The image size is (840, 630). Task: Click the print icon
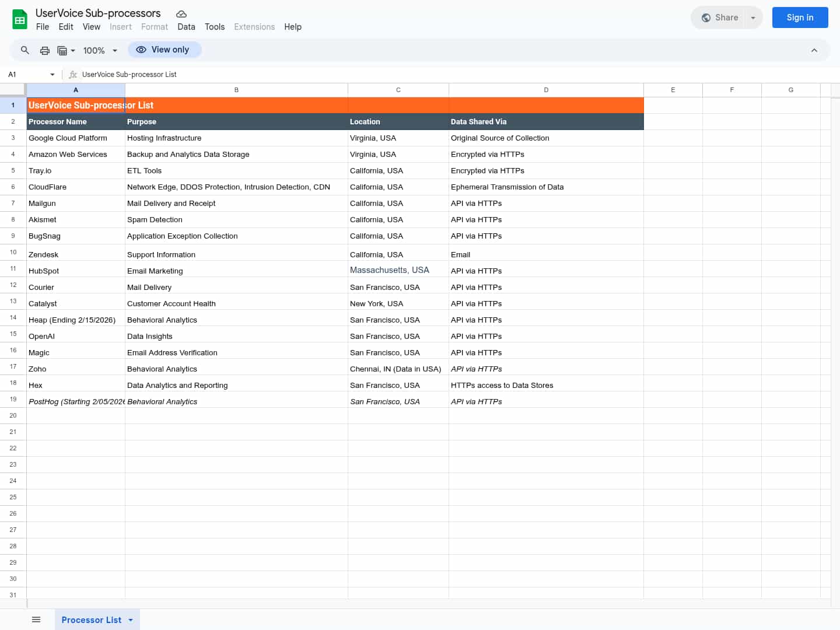click(45, 50)
